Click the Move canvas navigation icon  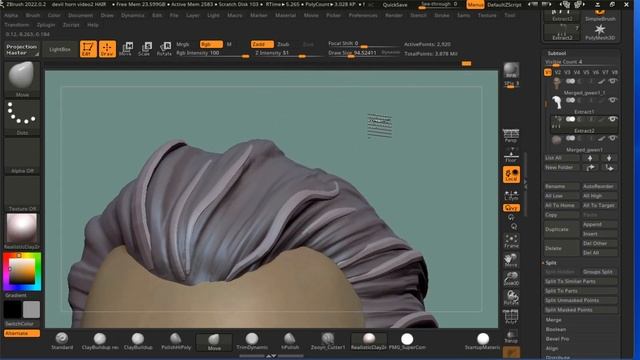pos(511,260)
